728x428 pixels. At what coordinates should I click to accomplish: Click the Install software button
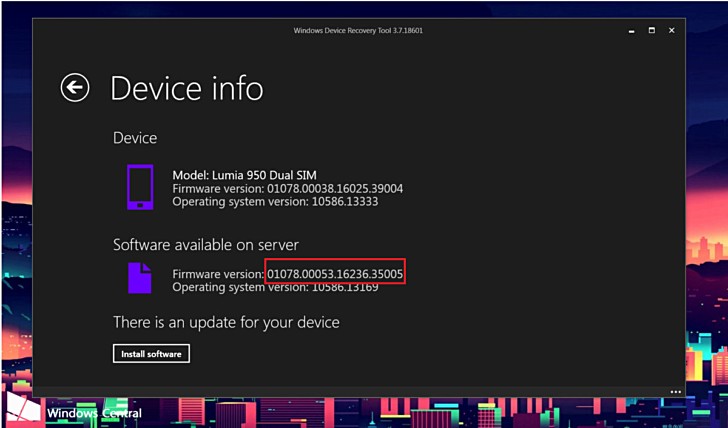click(x=151, y=354)
